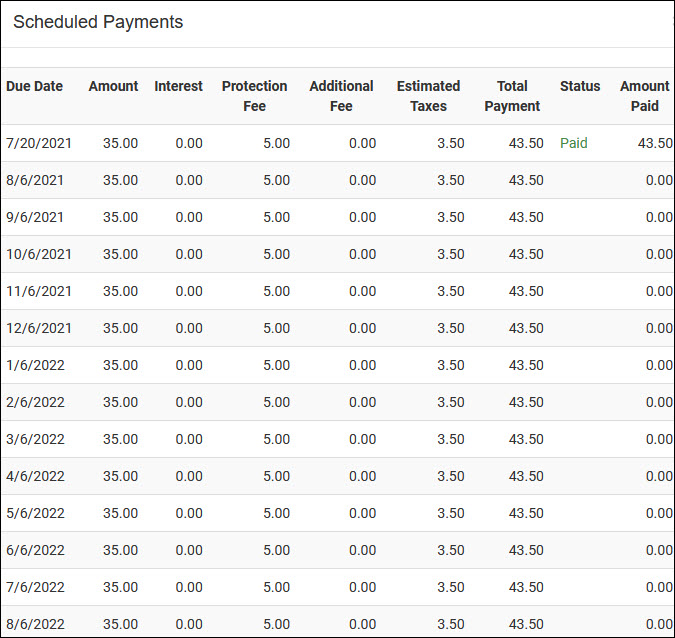Click the 0.00 interest in the 11/6/2021 row
The width and height of the screenshot is (675, 638).
tap(189, 291)
